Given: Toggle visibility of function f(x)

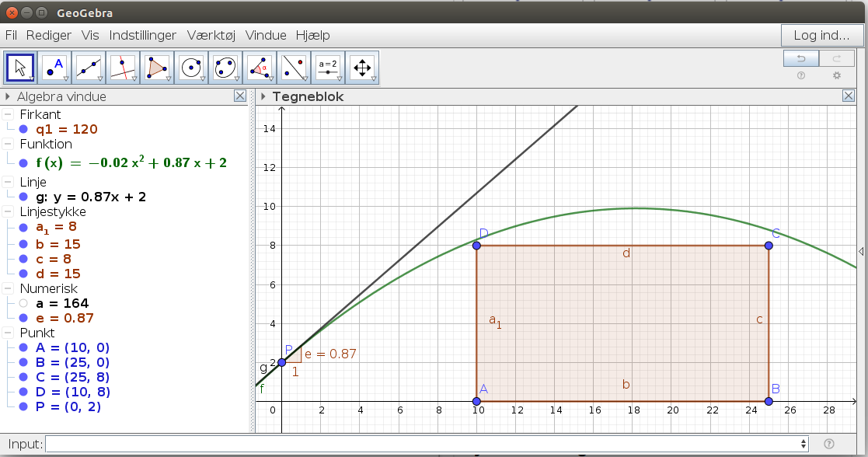Looking at the screenshot, I should click(x=23, y=163).
